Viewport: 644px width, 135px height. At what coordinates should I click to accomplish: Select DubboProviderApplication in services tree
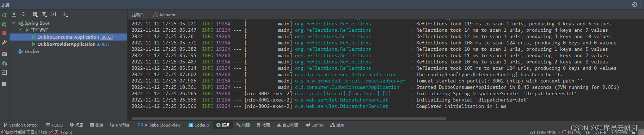point(66,44)
